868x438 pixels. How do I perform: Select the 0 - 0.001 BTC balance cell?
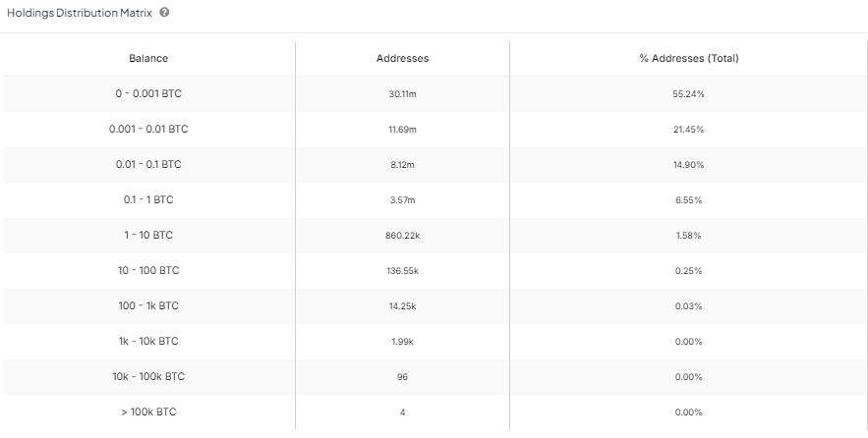(x=148, y=94)
